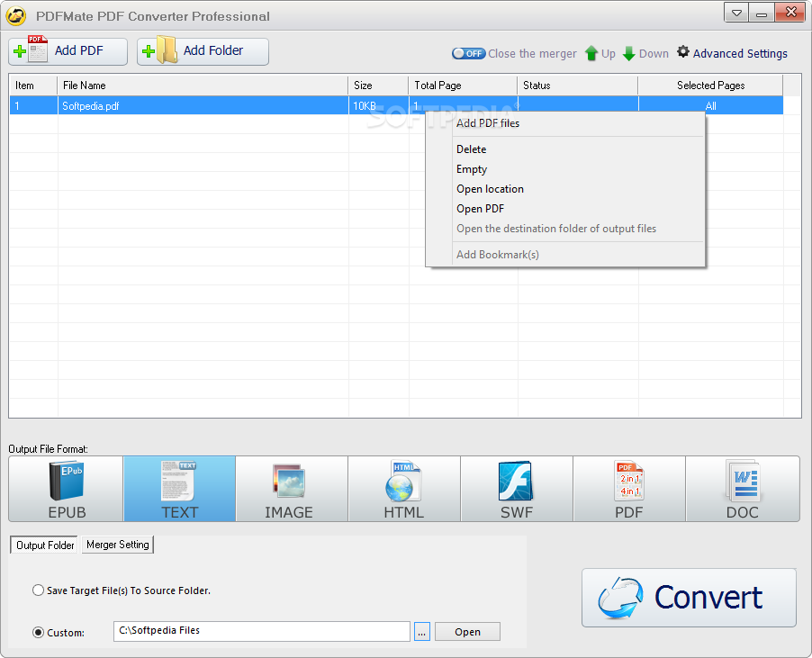The height and width of the screenshot is (658, 812).
Task: Click the browse (...) button
Action: coord(422,632)
